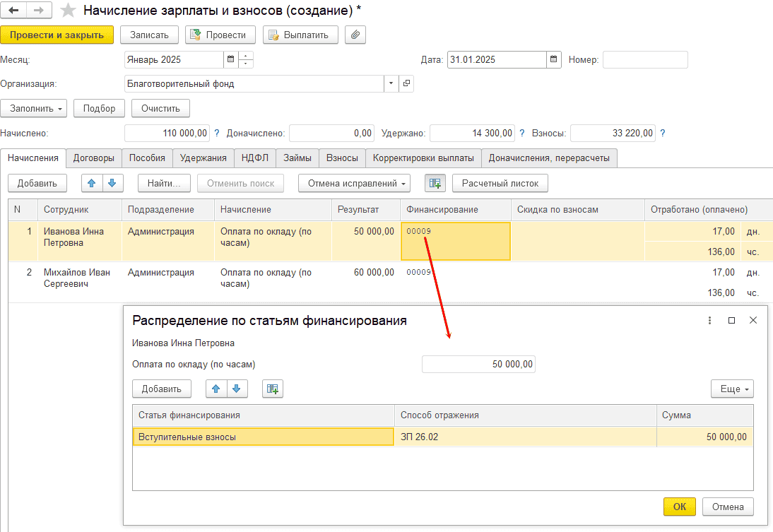Open the Организация record with the open icon
Image resolution: width=773 pixels, height=532 pixels.
406,84
